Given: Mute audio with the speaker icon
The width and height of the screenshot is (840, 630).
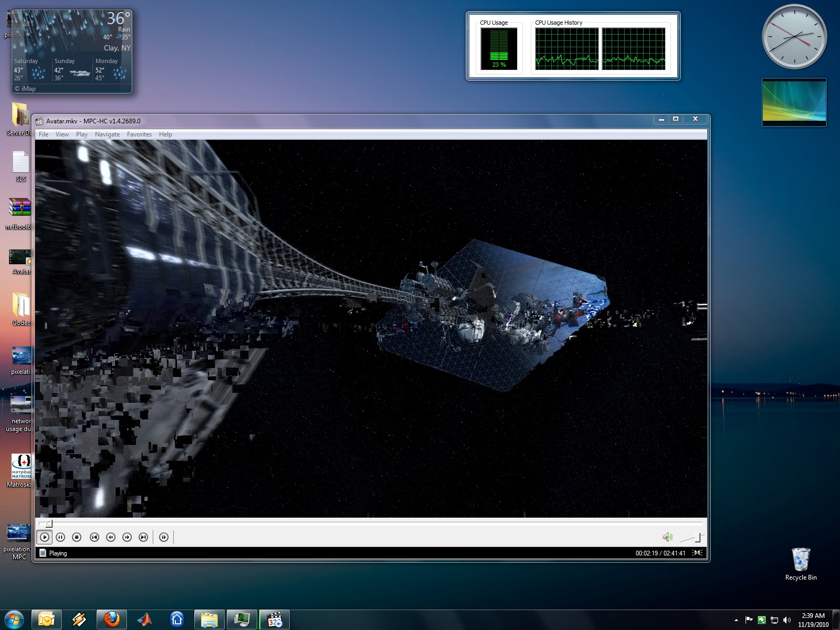Looking at the screenshot, I should [667, 537].
